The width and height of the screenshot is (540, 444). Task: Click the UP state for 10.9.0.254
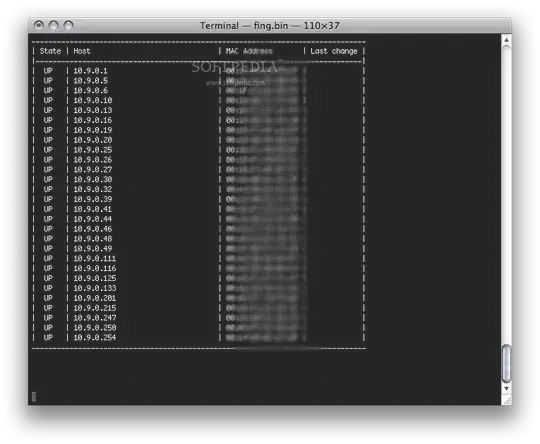pyautogui.click(x=48, y=338)
